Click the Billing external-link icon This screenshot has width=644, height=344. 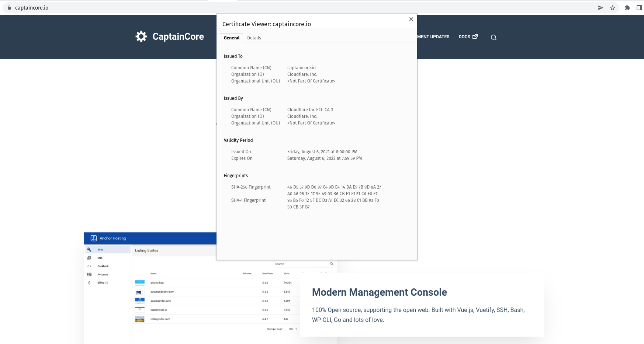click(107, 283)
